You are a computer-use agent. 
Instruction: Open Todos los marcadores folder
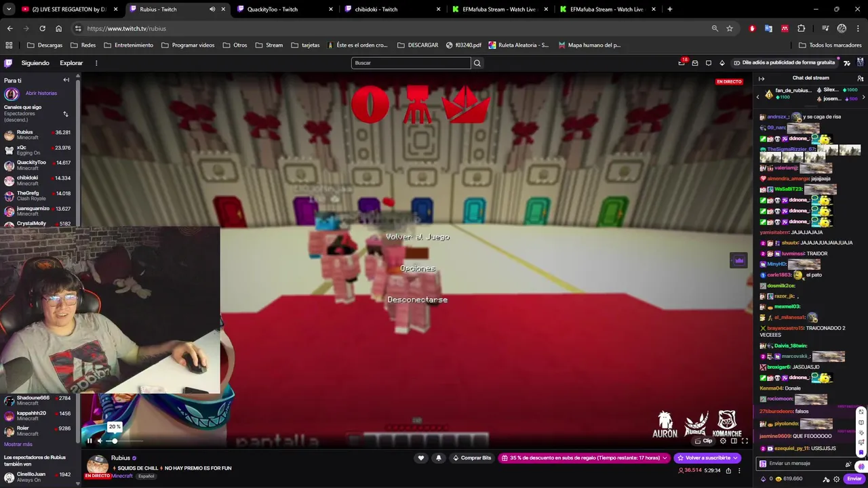pos(830,45)
